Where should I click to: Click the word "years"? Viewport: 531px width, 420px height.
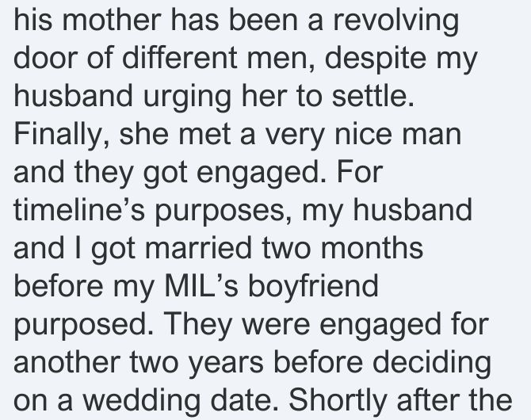coord(225,364)
